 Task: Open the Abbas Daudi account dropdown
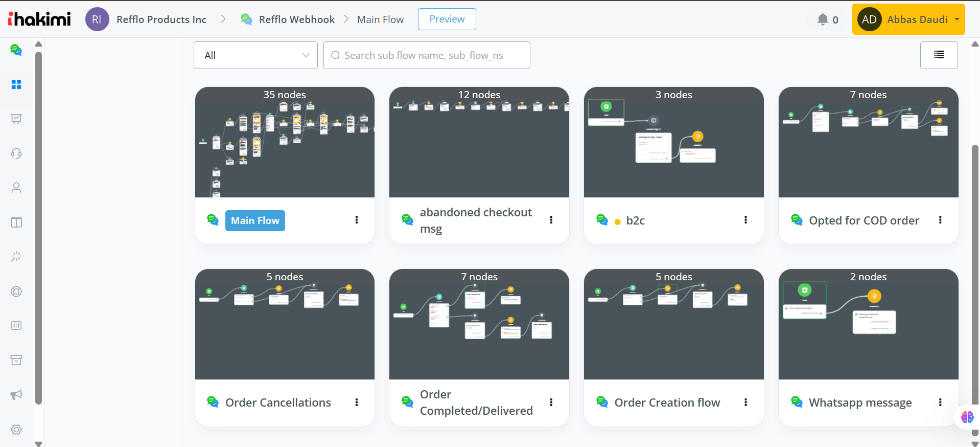coord(908,19)
